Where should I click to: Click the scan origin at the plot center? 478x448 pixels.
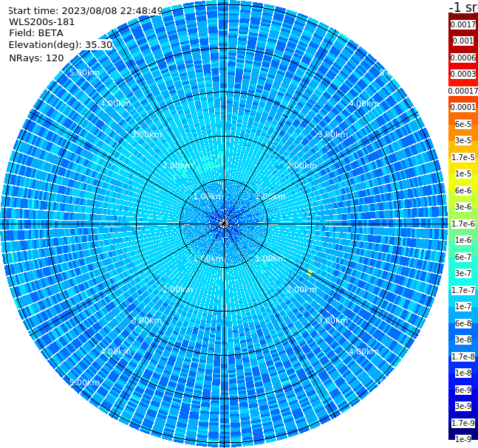coord(224,224)
